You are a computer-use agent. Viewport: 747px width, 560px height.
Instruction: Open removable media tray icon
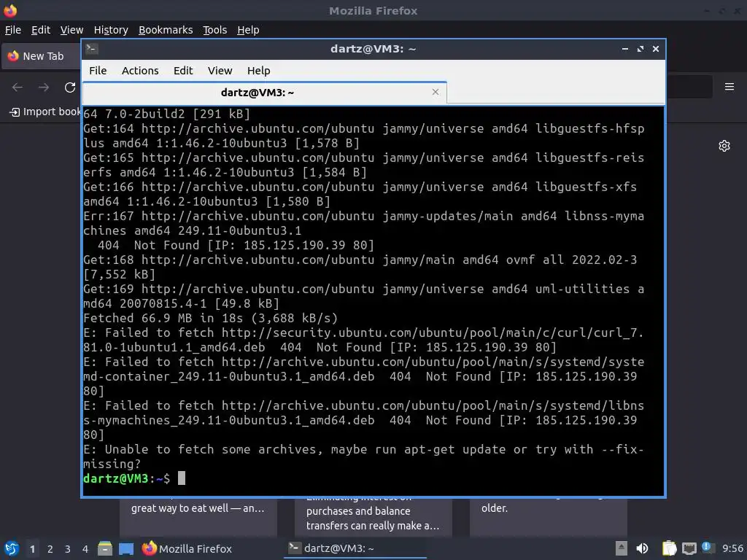coord(621,548)
